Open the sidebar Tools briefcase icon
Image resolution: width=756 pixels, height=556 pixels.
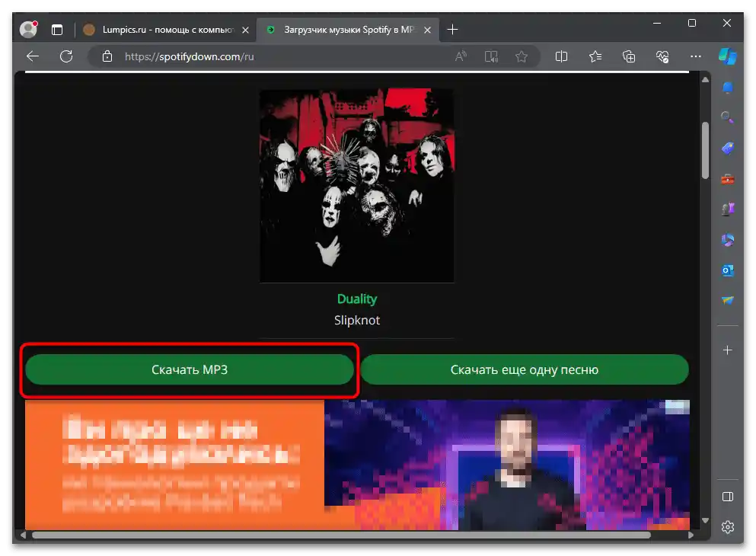click(728, 179)
